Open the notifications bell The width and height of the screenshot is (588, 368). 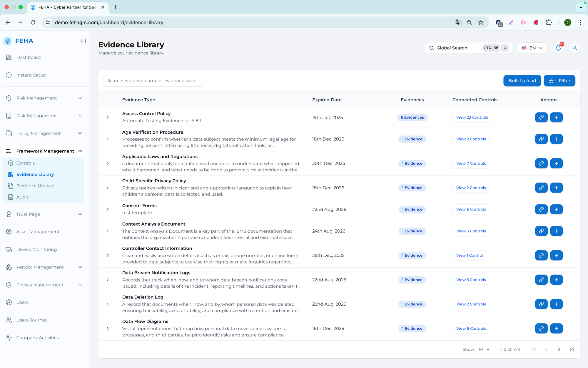[x=558, y=48]
